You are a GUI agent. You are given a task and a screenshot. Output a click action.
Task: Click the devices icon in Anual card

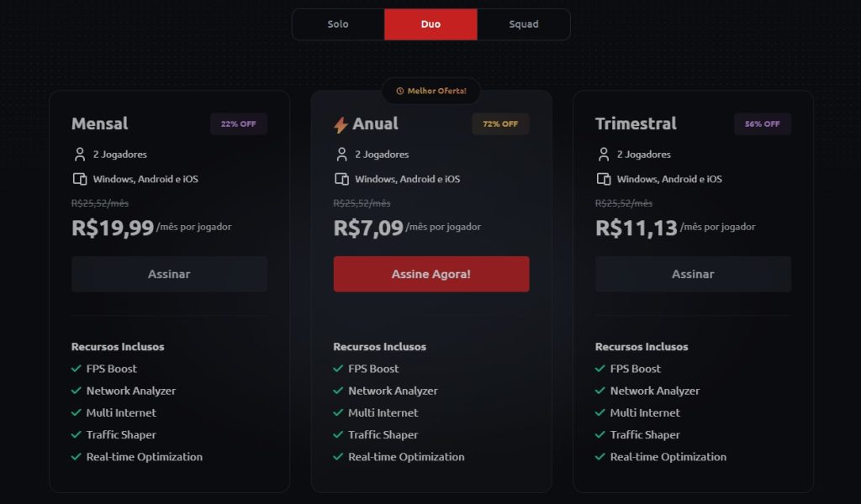click(x=342, y=179)
